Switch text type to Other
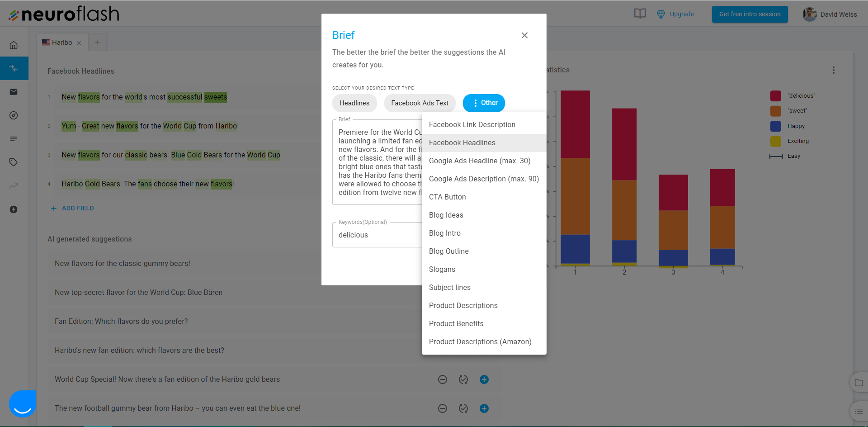The image size is (868, 427). [x=484, y=103]
